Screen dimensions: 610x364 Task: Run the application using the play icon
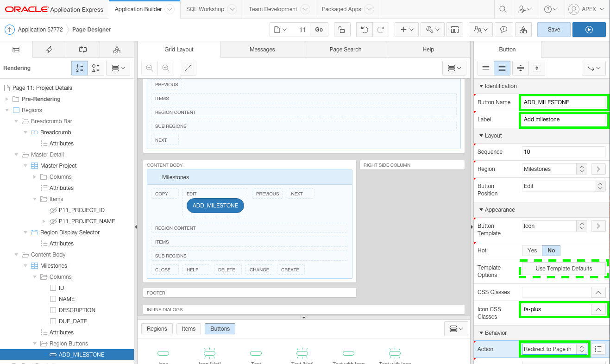click(589, 29)
